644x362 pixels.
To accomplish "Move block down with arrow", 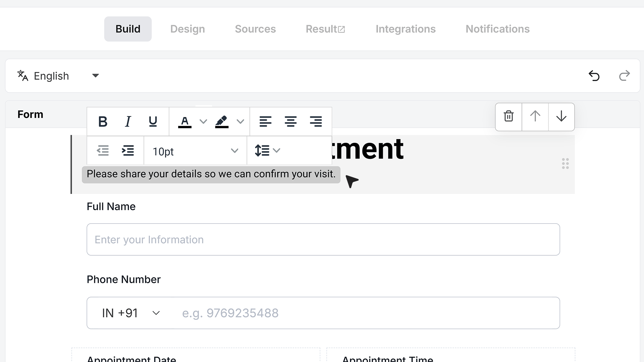I will (561, 117).
